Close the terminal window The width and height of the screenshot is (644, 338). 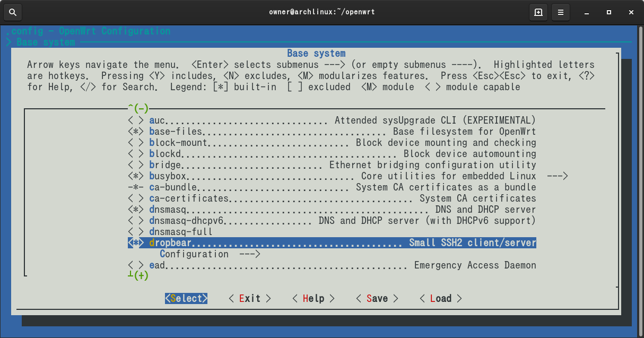pyautogui.click(x=630, y=12)
